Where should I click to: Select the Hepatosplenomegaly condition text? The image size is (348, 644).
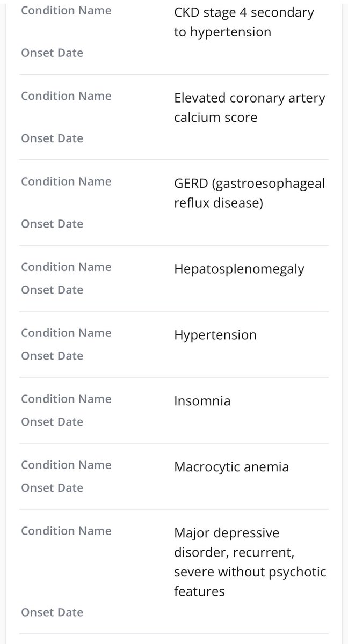pyautogui.click(x=239, y=268)
